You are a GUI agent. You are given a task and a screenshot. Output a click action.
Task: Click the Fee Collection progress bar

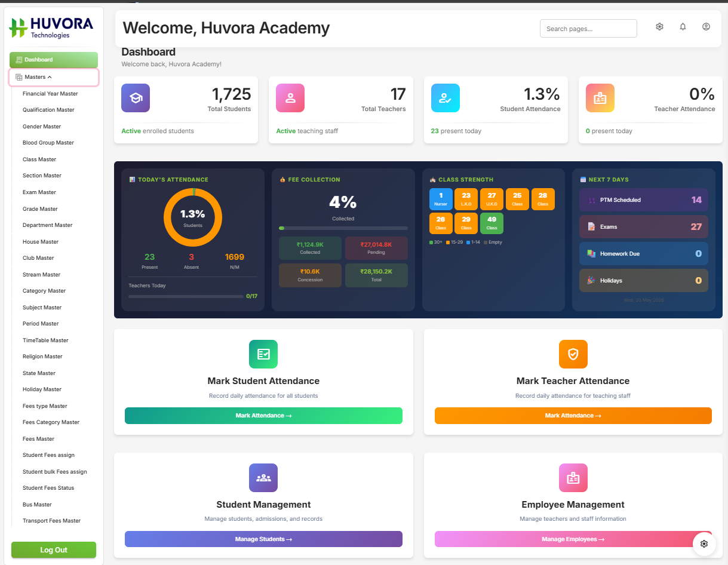click(343, 228)
